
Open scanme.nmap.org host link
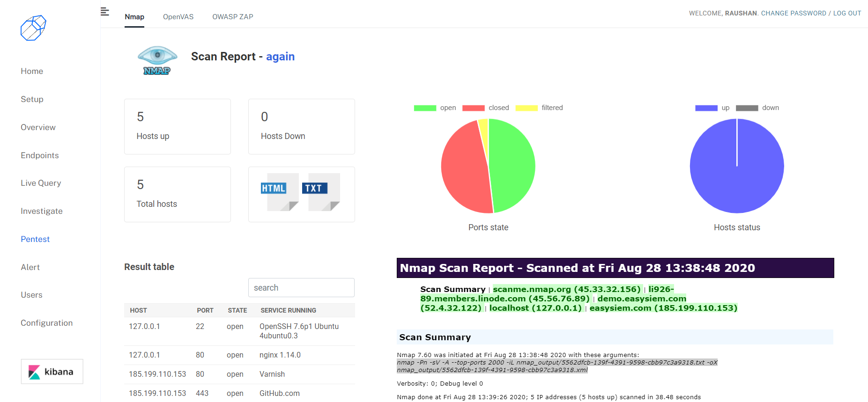(567, 289)
